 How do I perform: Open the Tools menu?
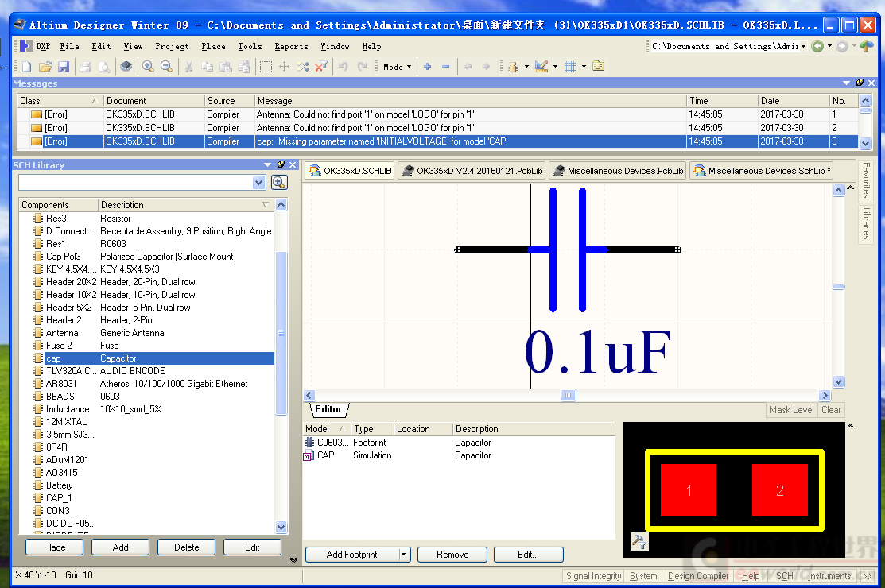tap(250, 46)
